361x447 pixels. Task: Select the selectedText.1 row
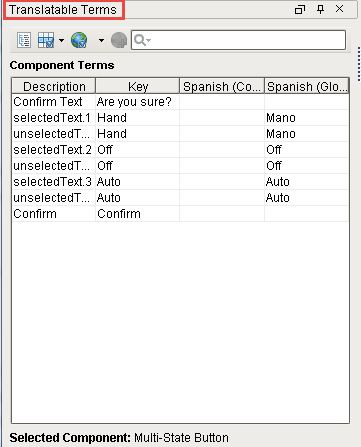[x=180, y=118]
